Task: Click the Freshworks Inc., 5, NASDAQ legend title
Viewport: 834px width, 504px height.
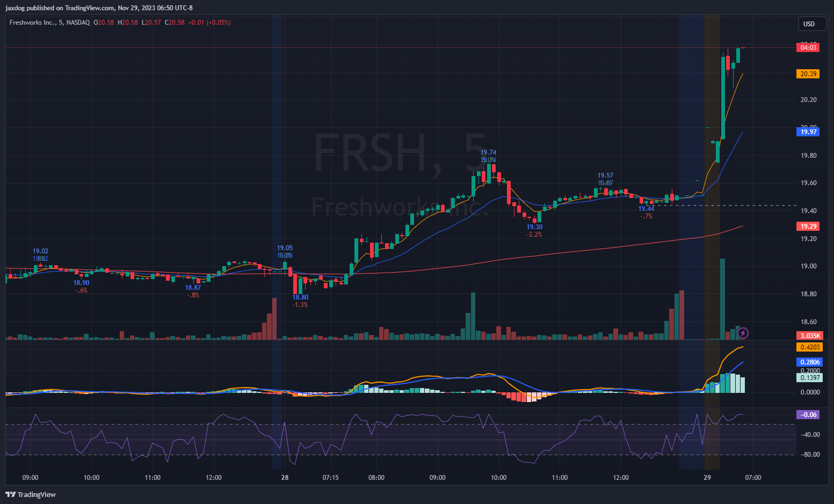Action: click(x=49, y=23)
